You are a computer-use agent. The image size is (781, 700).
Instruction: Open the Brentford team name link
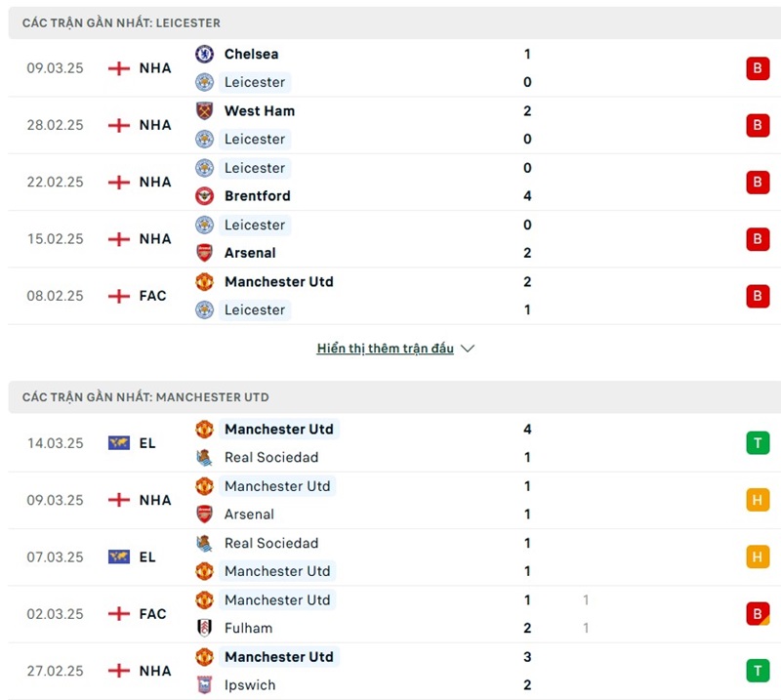coord(257,195)
